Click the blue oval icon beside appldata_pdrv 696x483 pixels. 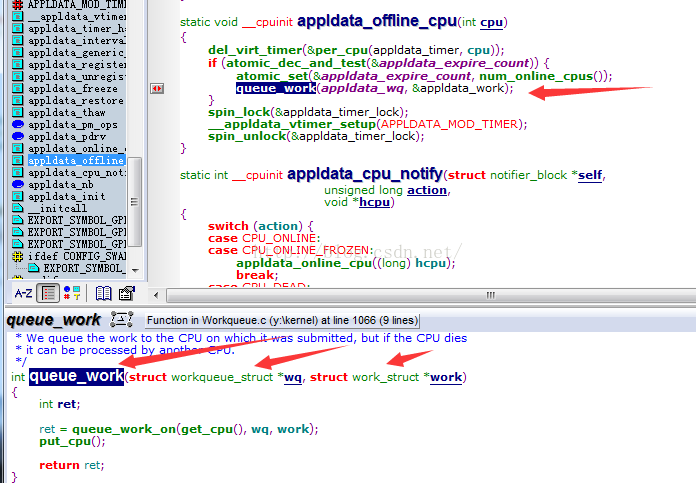click(18, 136)
